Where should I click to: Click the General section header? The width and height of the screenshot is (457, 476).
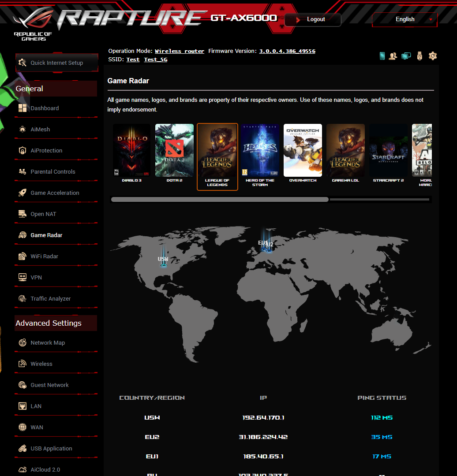[x=56, y=89]
